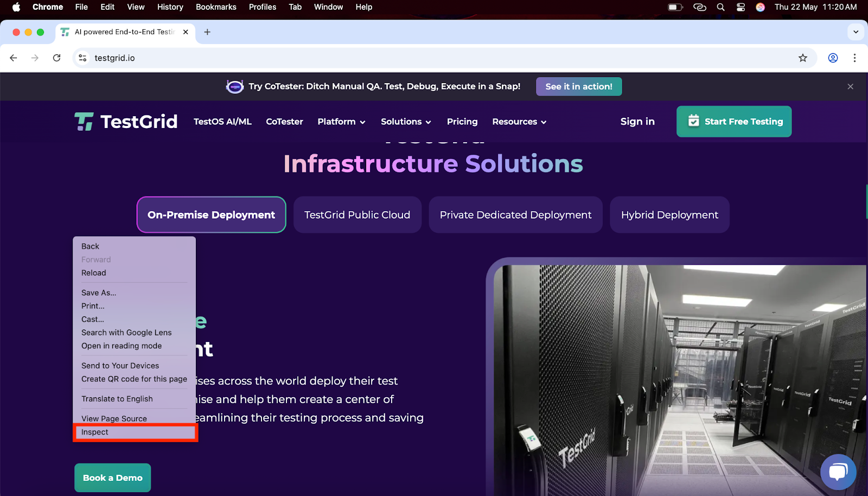The width and height of the screenshot is (868, 496).
Task: Bookmark this page with the star icon
Action: (803, 58)
